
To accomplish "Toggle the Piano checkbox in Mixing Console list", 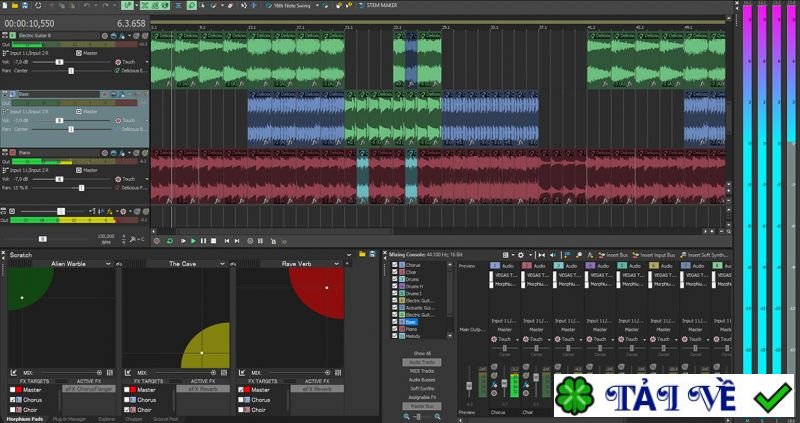I will [x=396, y=327].
